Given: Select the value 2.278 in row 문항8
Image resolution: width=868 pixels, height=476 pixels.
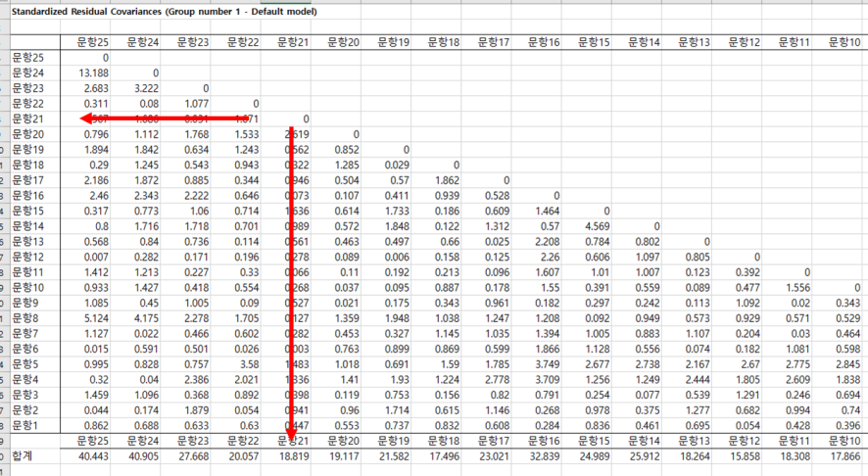Looking at the screenshot, I should tap(197, 318).
